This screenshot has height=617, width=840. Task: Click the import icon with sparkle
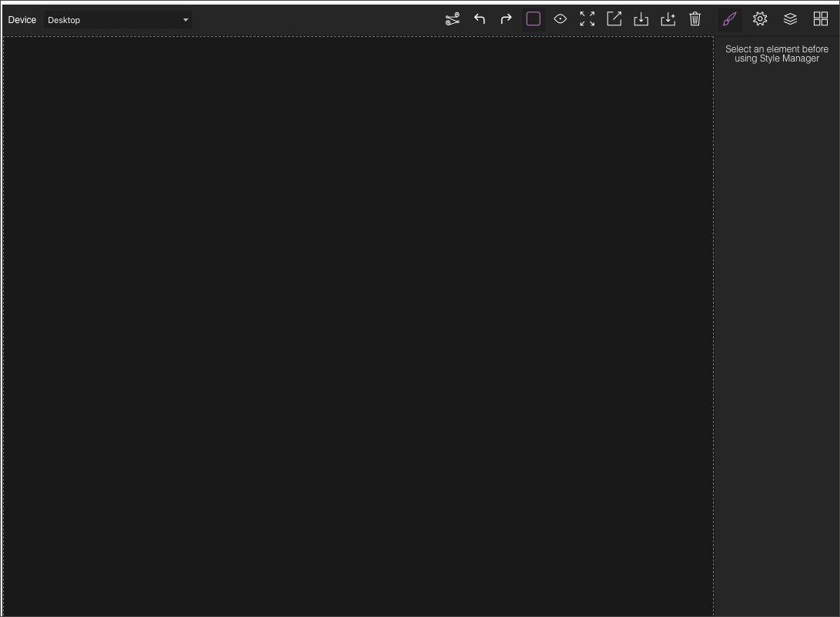[668, 19]
